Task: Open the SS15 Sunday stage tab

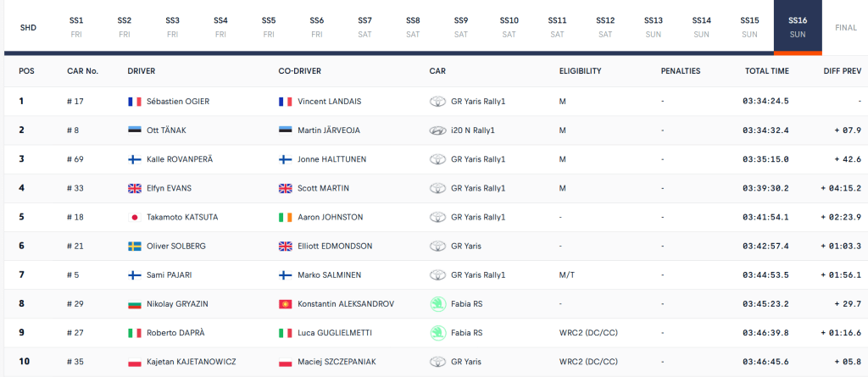Action: (749, 26)
